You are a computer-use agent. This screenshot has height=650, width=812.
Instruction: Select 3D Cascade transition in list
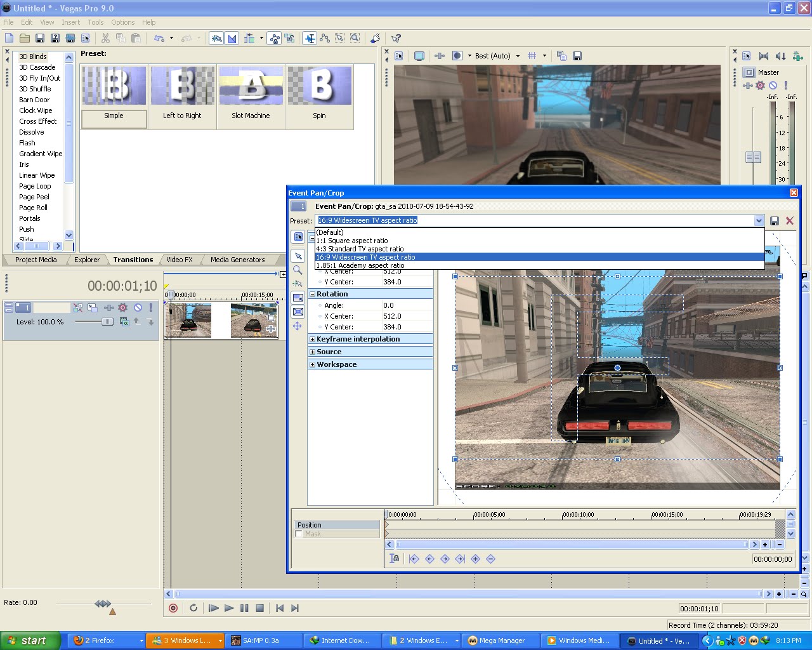tap(37, 67)
